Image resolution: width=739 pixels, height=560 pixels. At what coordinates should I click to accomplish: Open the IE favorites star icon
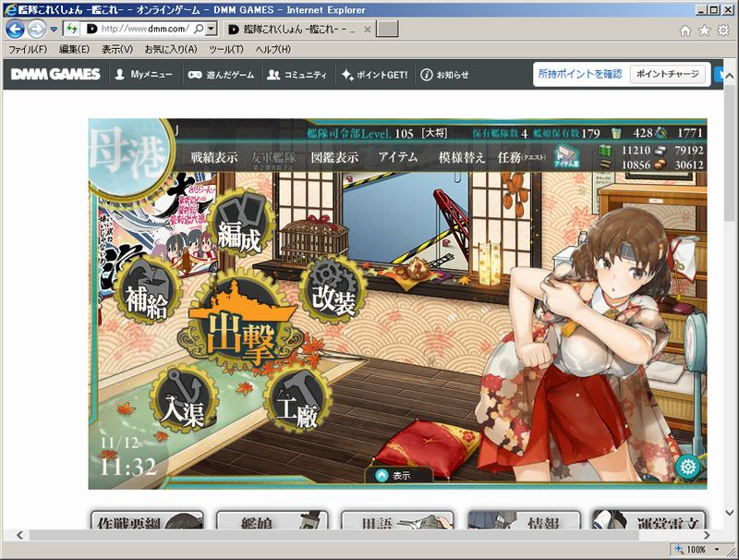tap(704, 30)
